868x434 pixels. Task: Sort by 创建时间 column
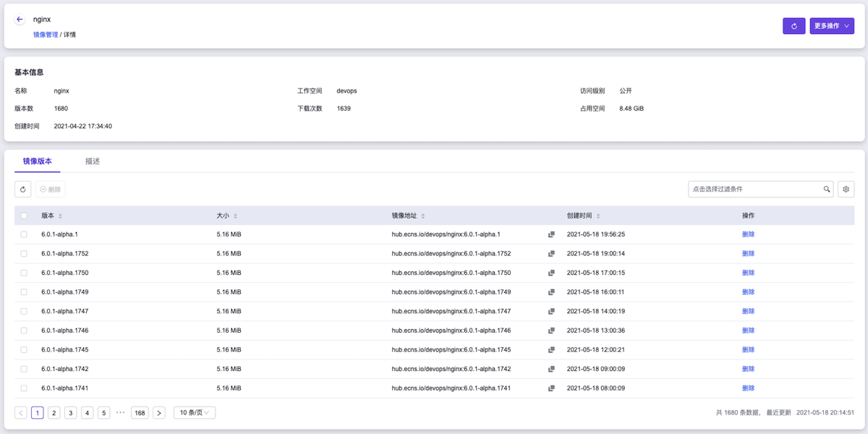tap(598, 216)
